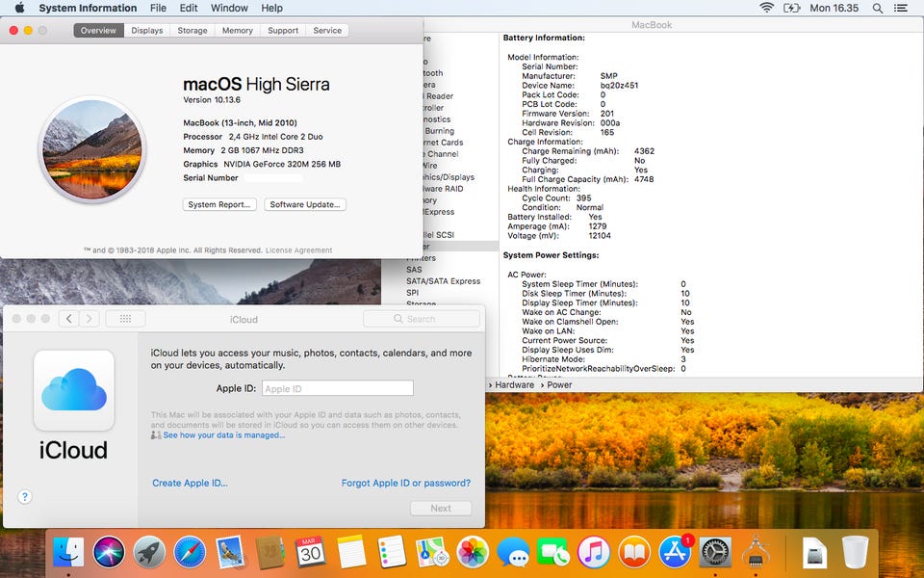The image size is (924, 578).
Task: Click Full Charge Capacity value 4748
Action: [x=644, y=179]
